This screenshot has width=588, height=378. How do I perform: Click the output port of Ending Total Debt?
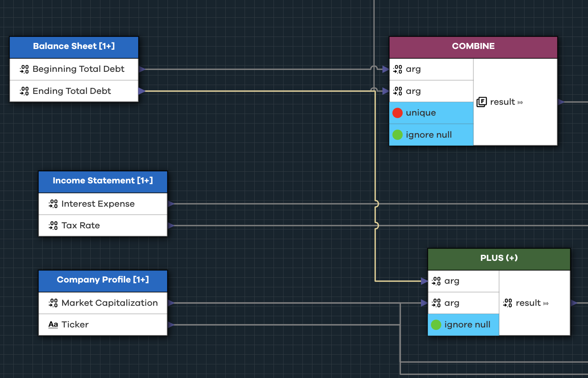tap(141, 91)
